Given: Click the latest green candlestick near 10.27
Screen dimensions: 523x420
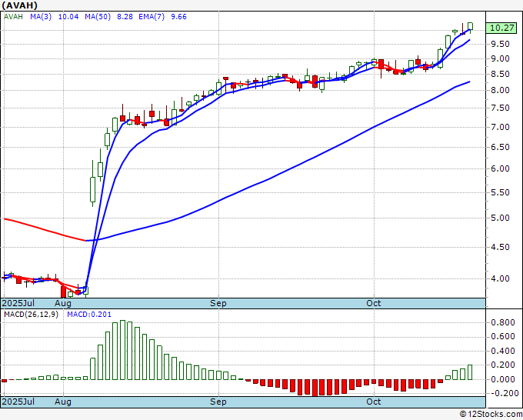Looking at the screenshot, I should [470, 26].
